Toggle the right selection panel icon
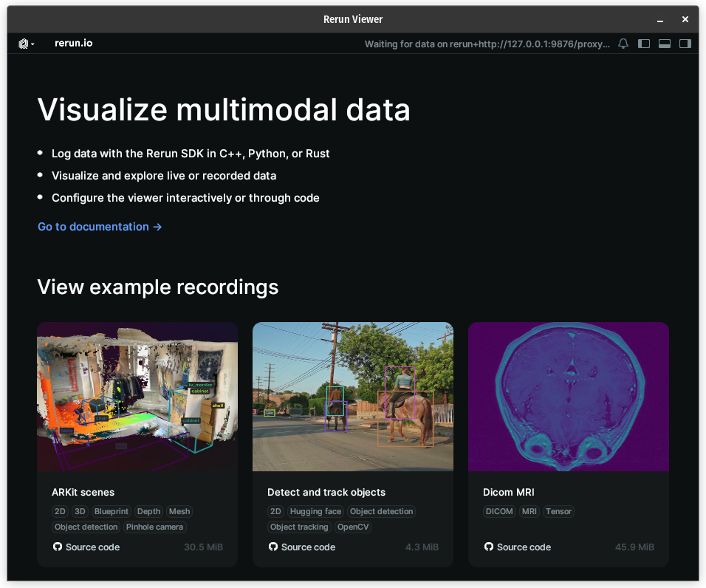 [685, 44]
